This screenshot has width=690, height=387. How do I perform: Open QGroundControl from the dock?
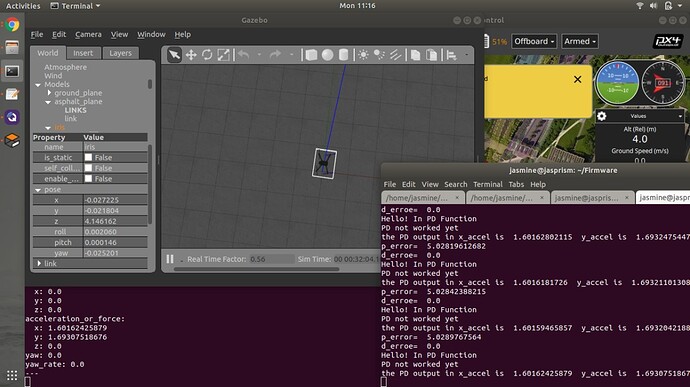12,117
